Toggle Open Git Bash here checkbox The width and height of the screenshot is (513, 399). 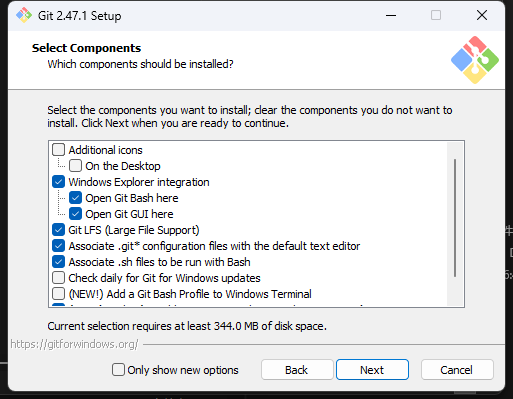75,198
